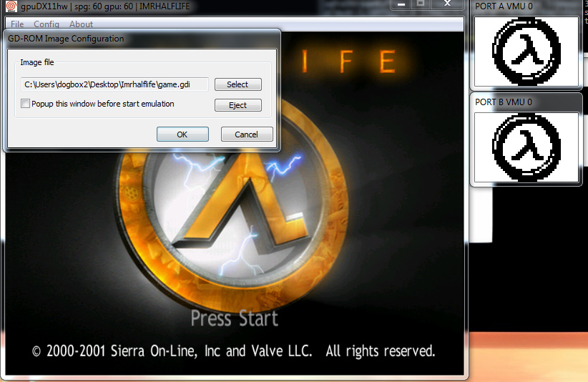The image size is (588, 382).
Task: Click the PORT A VMU 0 window title
Action: point(504,6)
